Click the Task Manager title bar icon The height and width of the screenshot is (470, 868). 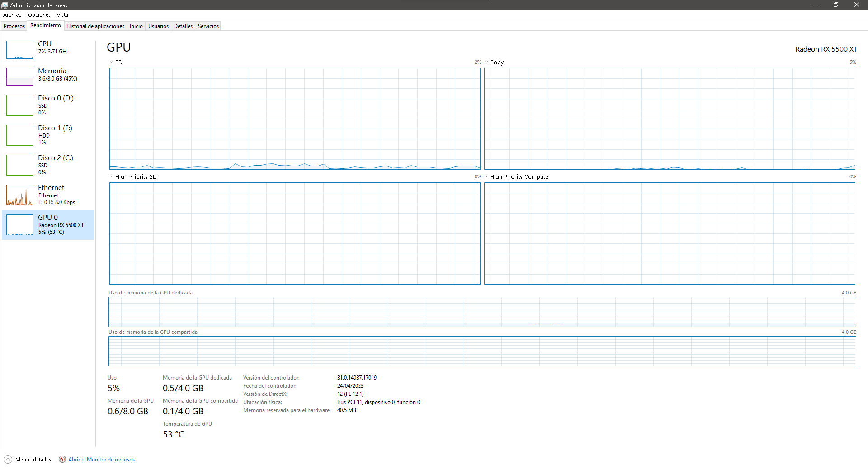click(5, 5)
